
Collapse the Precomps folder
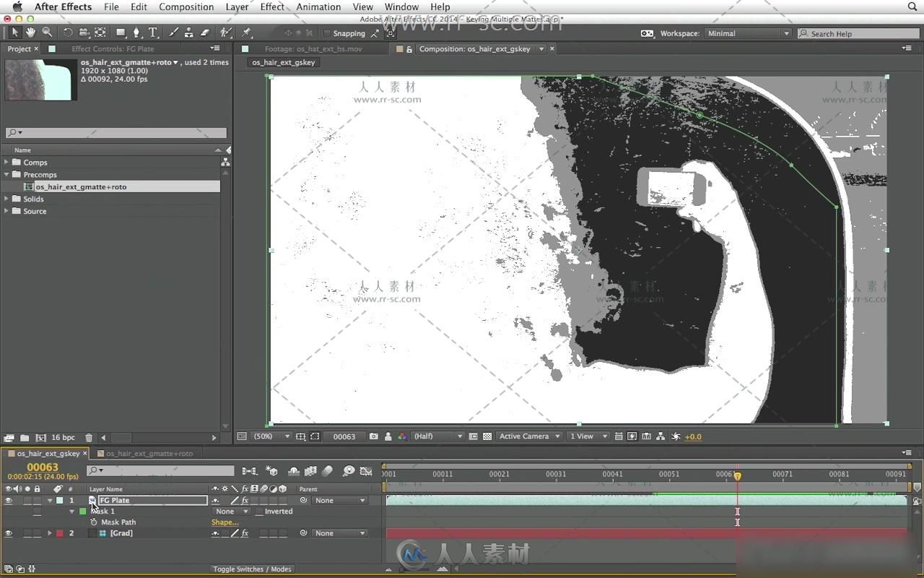click(7, 174)
